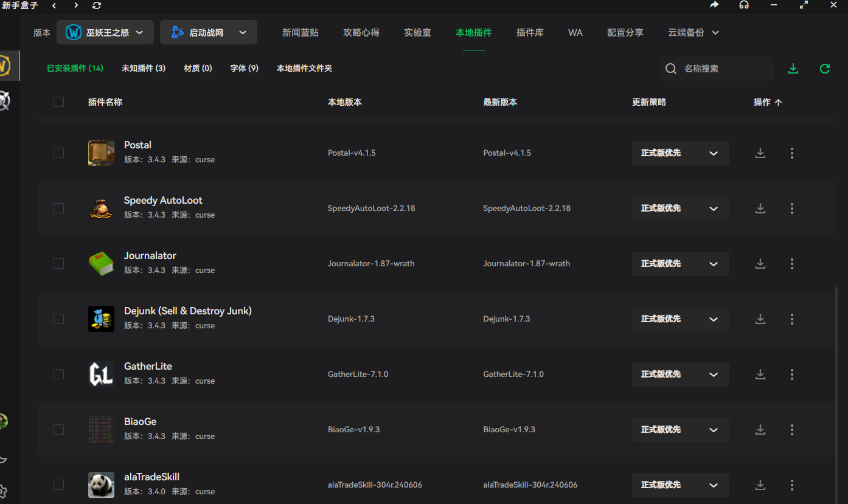Focus the 名称搜索 search field

coord(717,69)
